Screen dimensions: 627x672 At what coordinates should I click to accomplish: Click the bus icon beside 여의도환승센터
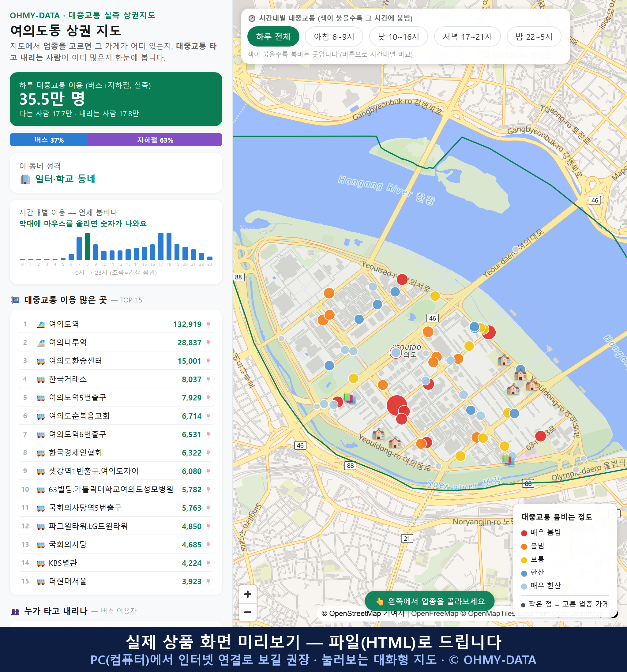[x=40, y=361]
